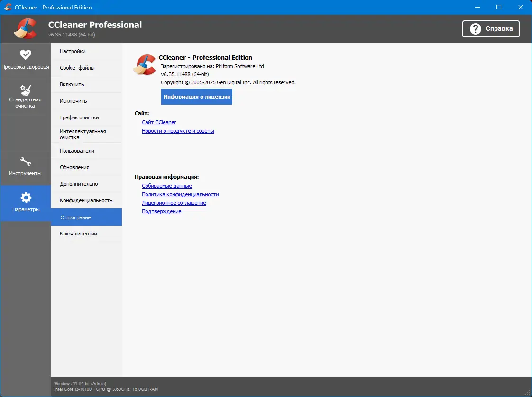
Task: Open the Настройки settings section
Action: (86, 51)
